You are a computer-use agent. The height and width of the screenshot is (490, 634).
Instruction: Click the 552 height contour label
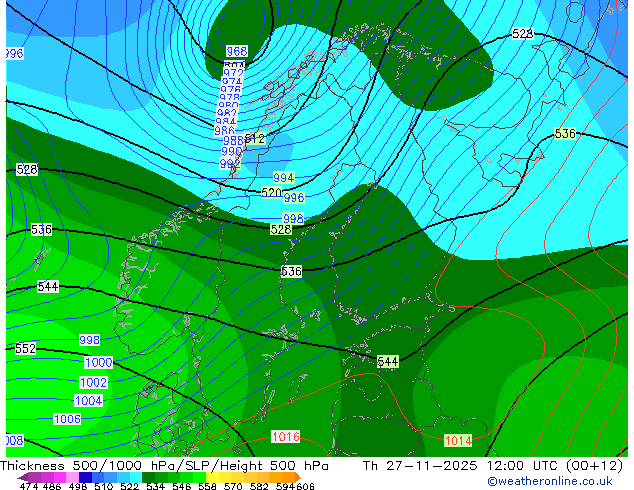[25, 348]
